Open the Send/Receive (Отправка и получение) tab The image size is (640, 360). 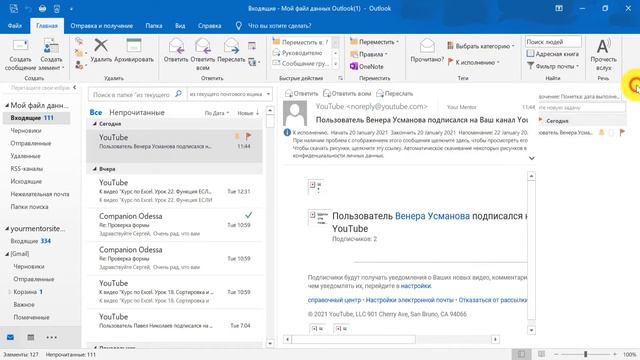click(x=102, y=25)
